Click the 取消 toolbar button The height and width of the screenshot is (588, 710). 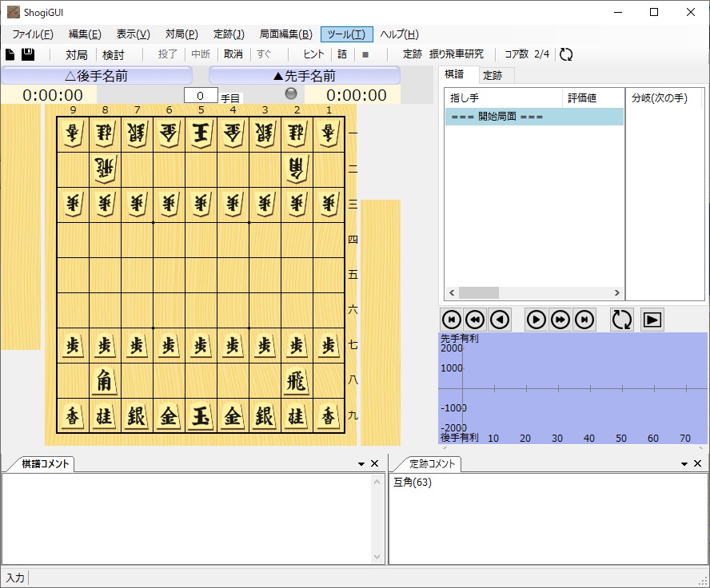233,54
